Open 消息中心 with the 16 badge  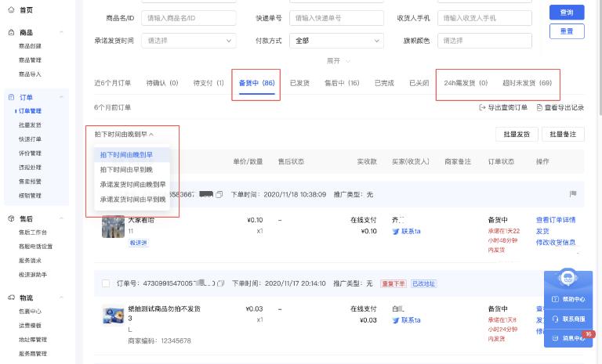point(568,338)
